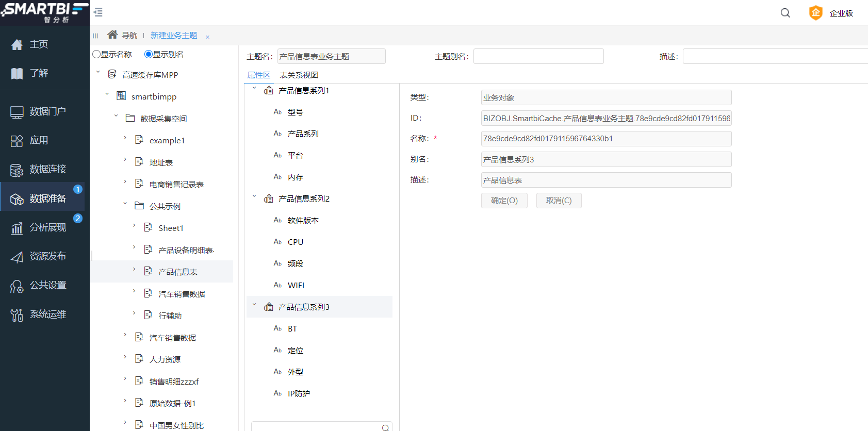The height and width of the screenshot is (431, 868).
Task: Click the table icon beside 产品信息表
Action: click(148, 271)
